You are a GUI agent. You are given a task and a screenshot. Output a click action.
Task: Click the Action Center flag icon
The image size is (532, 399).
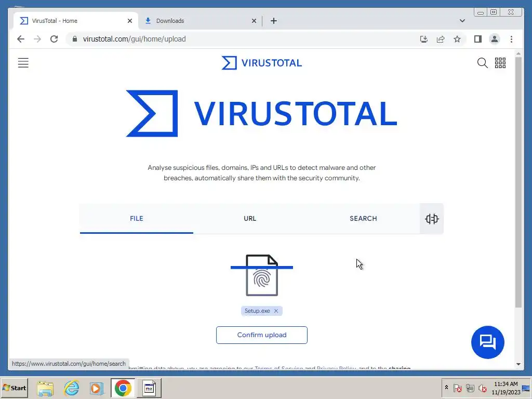[x=457, y=388]
